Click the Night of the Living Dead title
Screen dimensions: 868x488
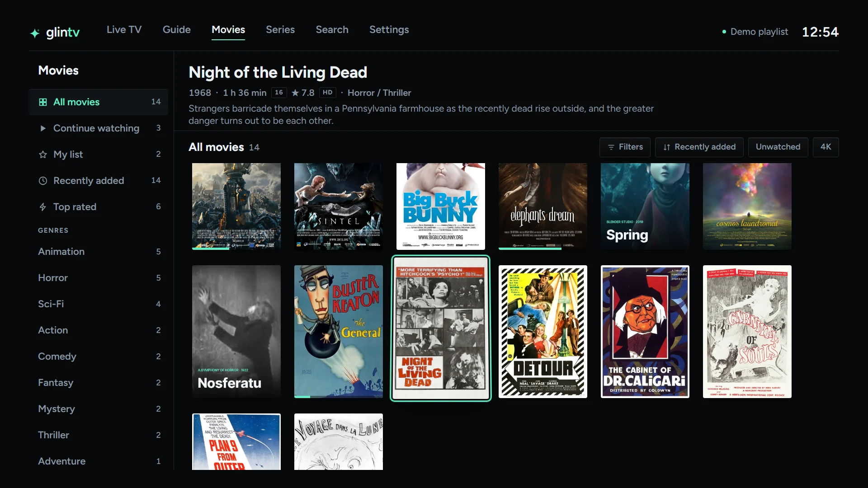(x=278, y=72)
